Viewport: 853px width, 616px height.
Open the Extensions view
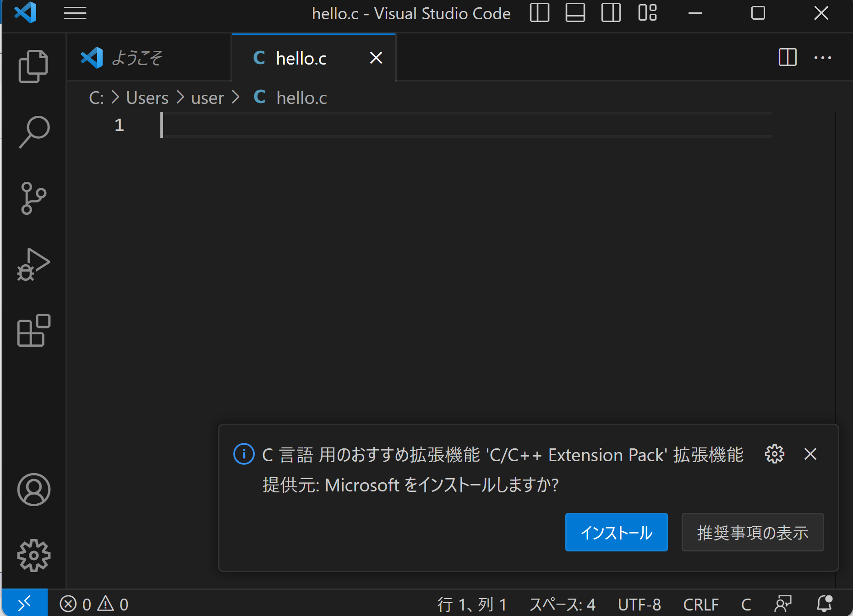click(33, 330)
